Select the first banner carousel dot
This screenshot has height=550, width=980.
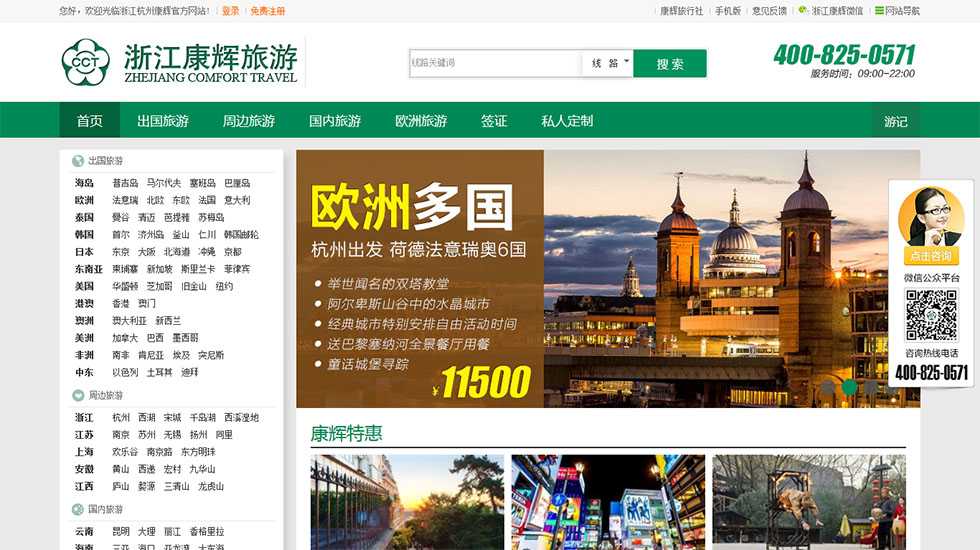(x=828, y=388)
